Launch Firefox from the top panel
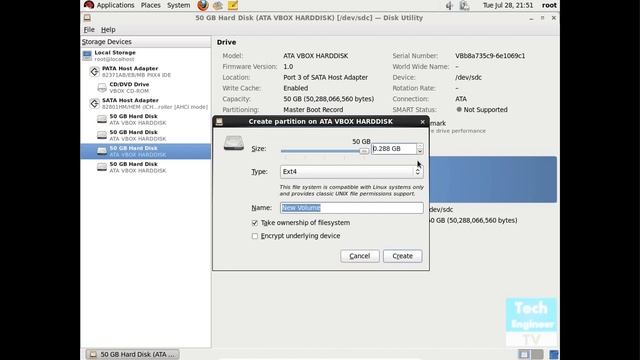The width and height of the screenshot is (640, 360). click(x=202, y=5)
